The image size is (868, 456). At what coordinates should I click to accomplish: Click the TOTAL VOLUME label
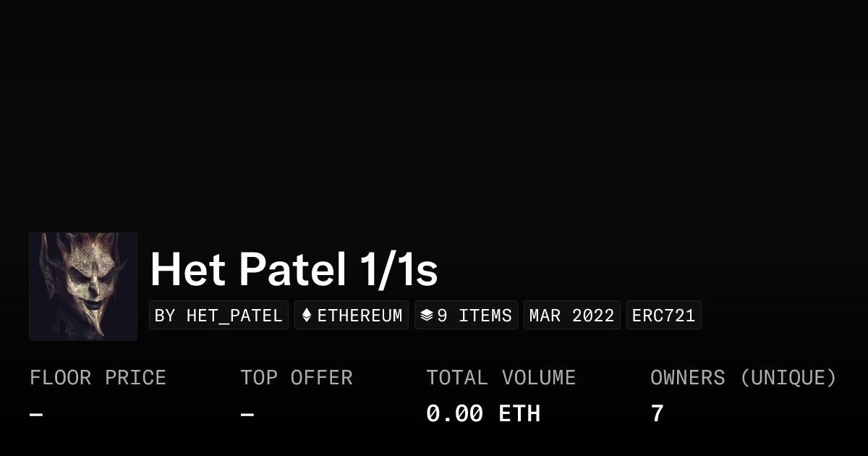click(501, 378)
